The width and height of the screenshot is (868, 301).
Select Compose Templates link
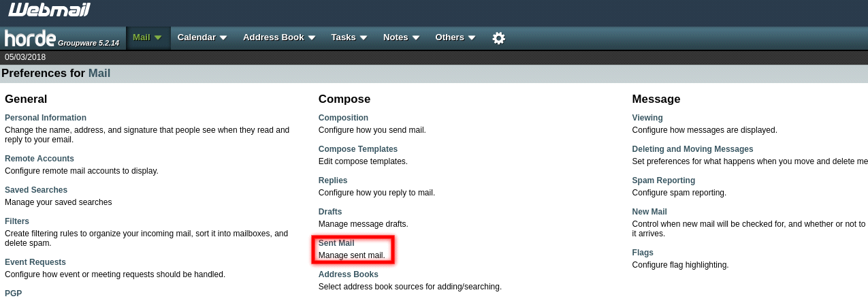pyautogui.click(x=358, y=149)
